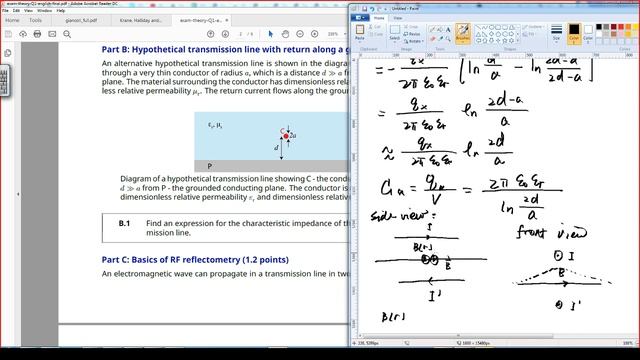Pick the dark red swatch in Paint's palette

613,27
